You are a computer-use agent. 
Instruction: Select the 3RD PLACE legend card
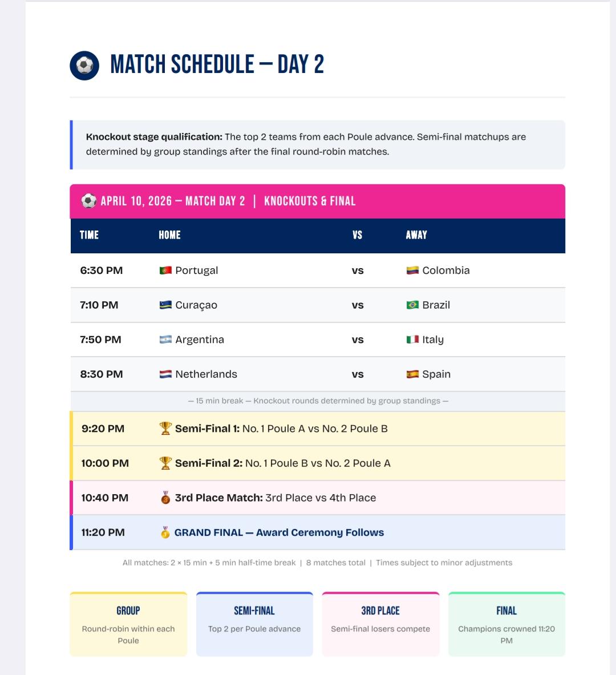coord(380,624)
